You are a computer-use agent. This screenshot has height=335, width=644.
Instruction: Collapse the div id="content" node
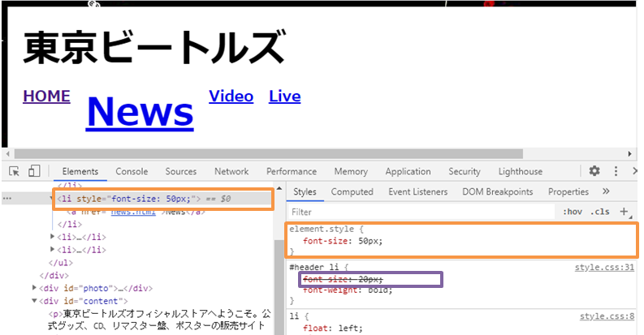pos(35,301)
